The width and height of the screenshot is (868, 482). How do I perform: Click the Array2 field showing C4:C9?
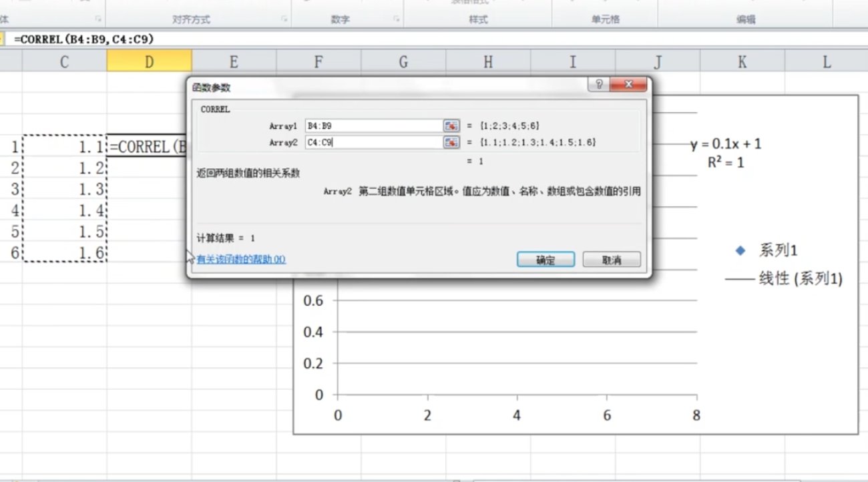[x=374, y=141]
